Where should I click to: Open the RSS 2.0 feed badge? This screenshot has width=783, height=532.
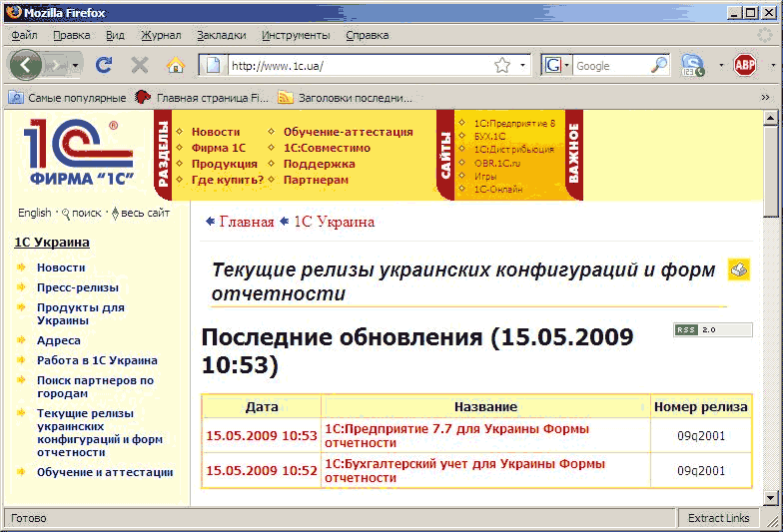pyautogui.click(x=713, y=329)
